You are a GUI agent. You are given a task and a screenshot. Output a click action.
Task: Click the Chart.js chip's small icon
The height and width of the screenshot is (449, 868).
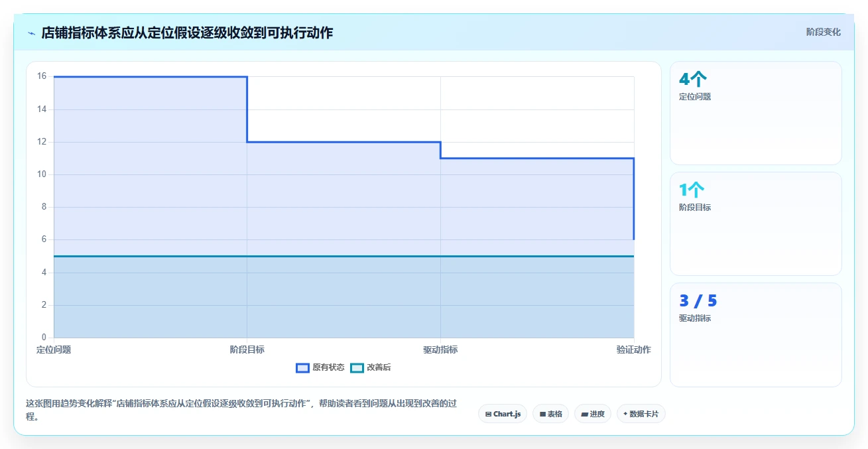point(488,414)
